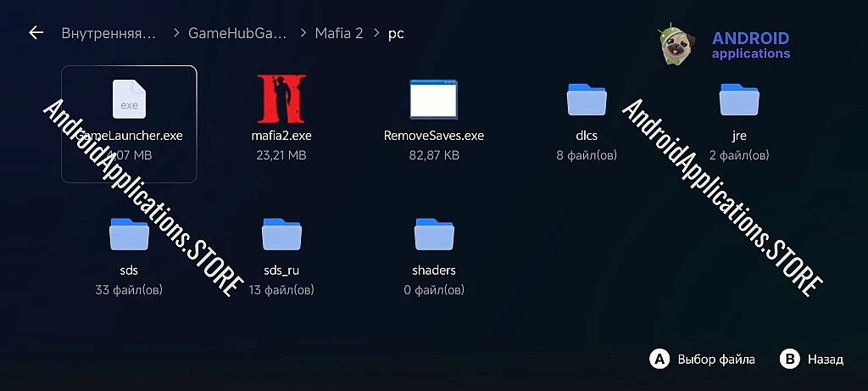Image resolution: width=868 pixels, height=391 pixels.
Task: Click the ANDROID applications text logo
Action: coord(750,46)
